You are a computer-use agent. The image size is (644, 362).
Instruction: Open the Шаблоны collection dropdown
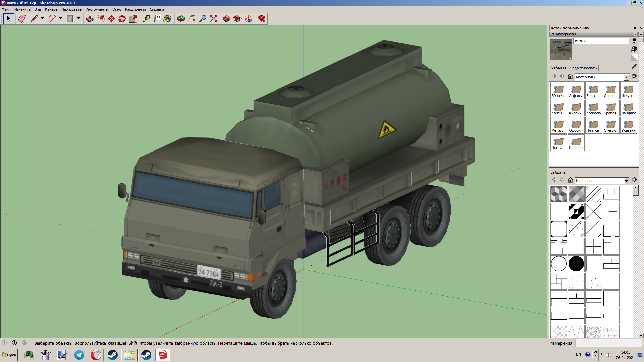point(626,181)
